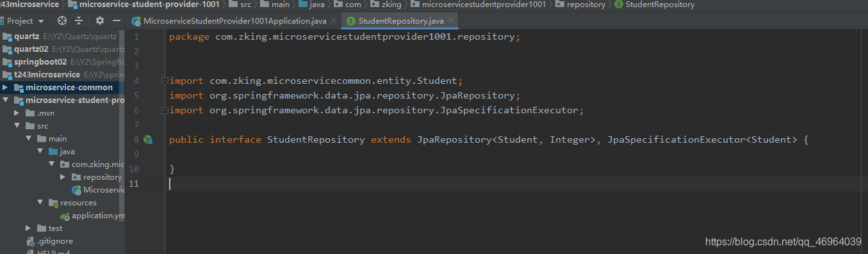The width and height of the screenshot is (868, 254).
Task: Click the microservice-student-provider-1001 breadcrumb
Action: (x=143, y=4)
